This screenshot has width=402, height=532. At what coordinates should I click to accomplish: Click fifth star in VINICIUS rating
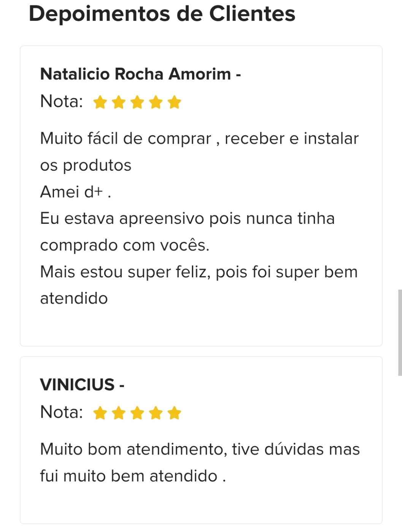tap(175, 413)
